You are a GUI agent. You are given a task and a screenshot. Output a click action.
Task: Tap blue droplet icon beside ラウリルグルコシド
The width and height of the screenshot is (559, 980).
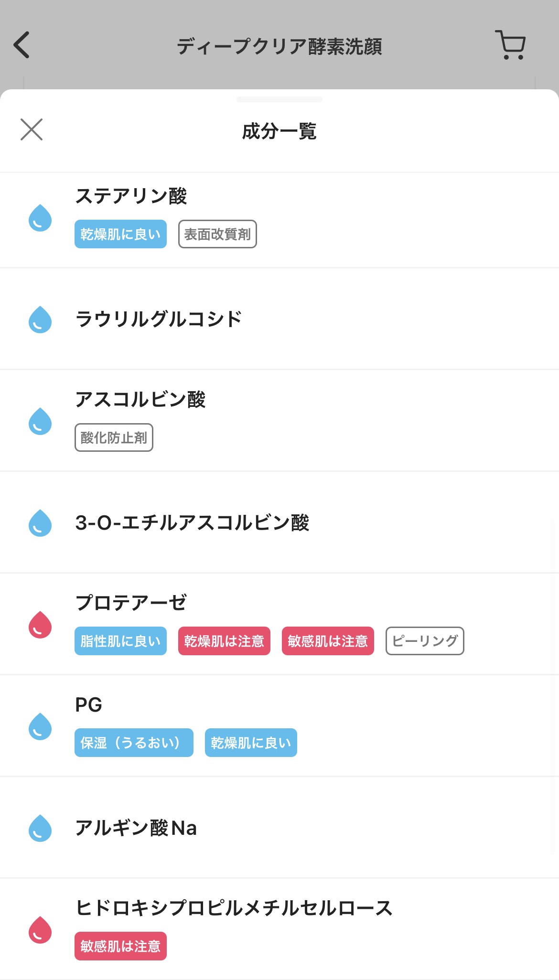[40, 320]
